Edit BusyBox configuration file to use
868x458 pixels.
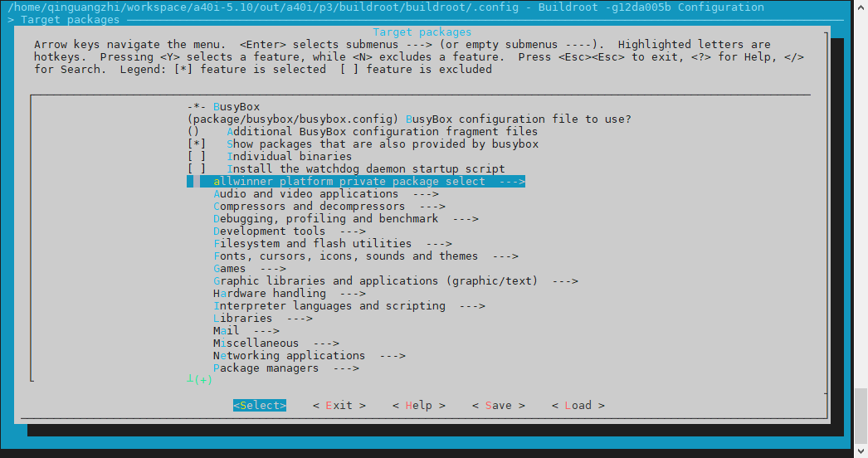point(409,119)
